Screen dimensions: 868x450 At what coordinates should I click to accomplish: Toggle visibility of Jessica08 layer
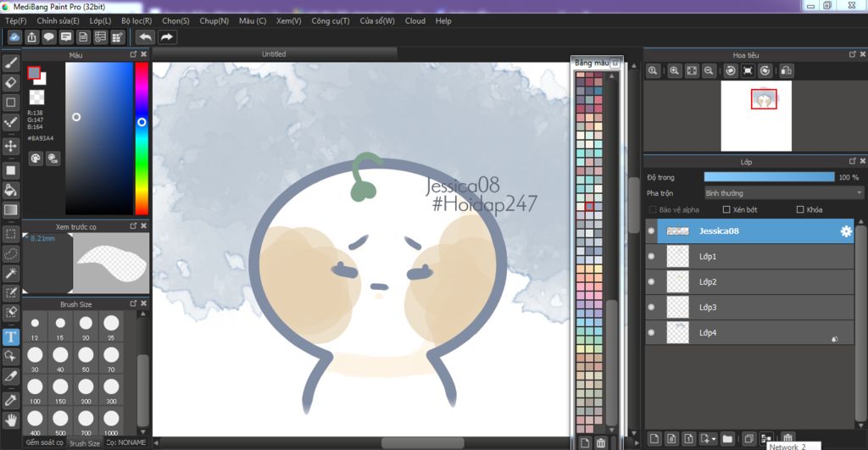pos(651,231)
